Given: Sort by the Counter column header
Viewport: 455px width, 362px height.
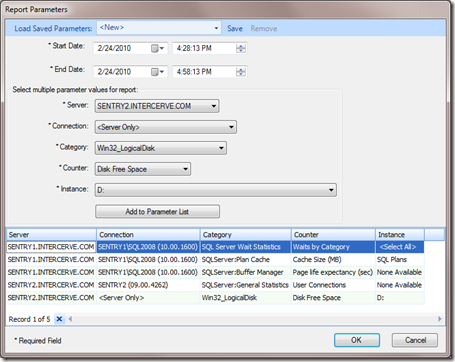Looking at the screenshot, I should (333, 235).
